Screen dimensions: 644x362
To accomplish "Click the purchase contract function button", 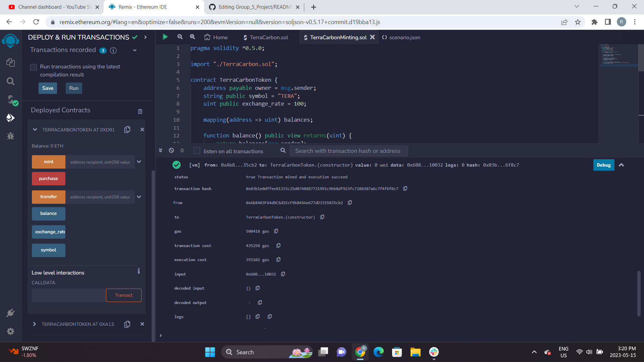I will click(48, 178).
